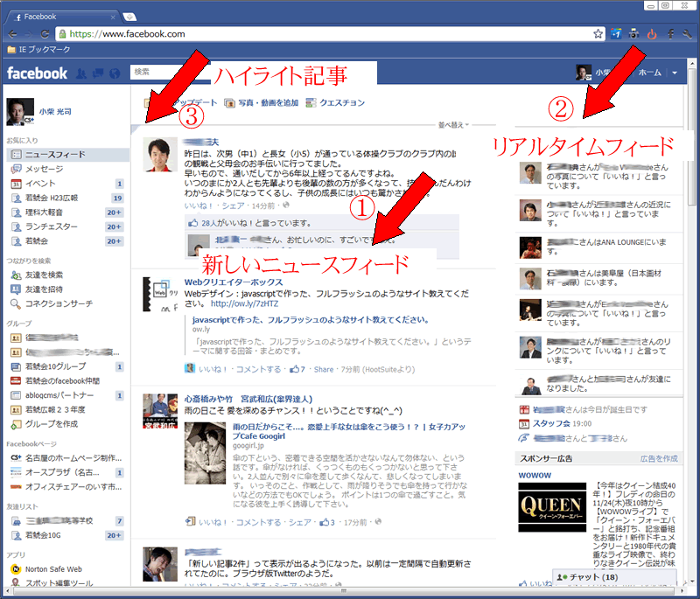Screen dimensions: 700x599
Task: Click 小柴 光司 profile name in sidebar
Action: [x=55, y=112]
